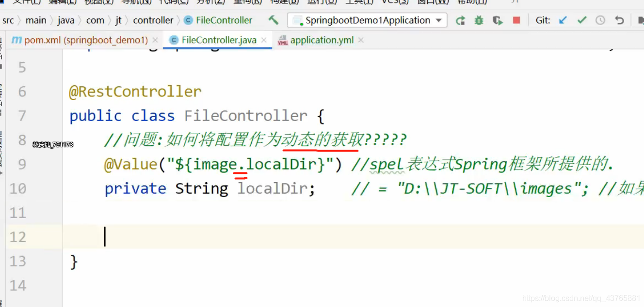Image resolution: width=644 pixels, height=307 pixels.
Task: Open the jt breadcrumb package
Action: tap(119, 20)
